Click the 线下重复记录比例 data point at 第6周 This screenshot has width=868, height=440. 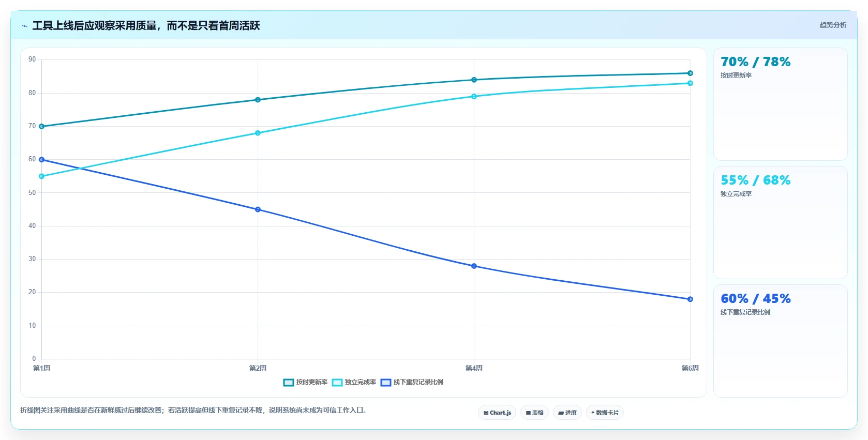pyautogui.click(x=690, y=299)
